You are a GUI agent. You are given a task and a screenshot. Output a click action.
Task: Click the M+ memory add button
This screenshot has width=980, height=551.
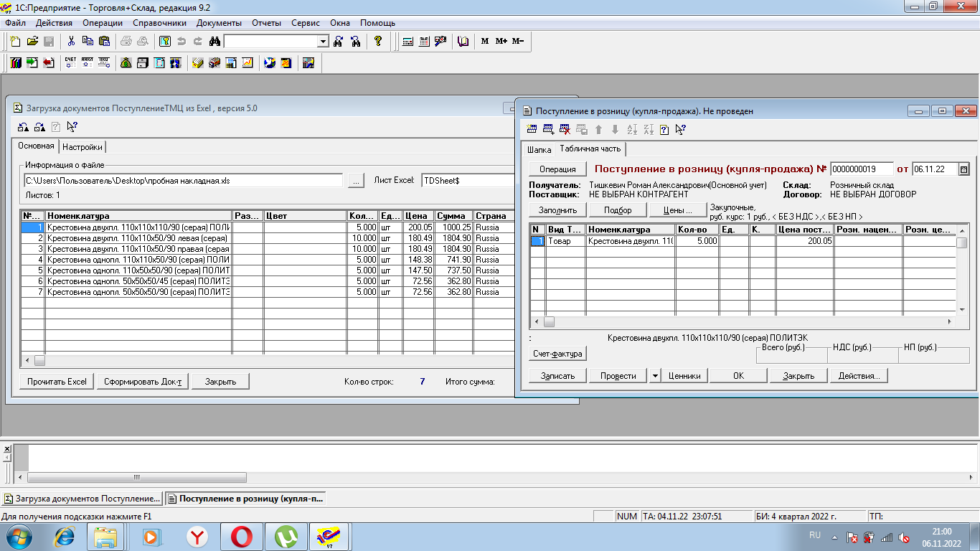coord(501,42)
